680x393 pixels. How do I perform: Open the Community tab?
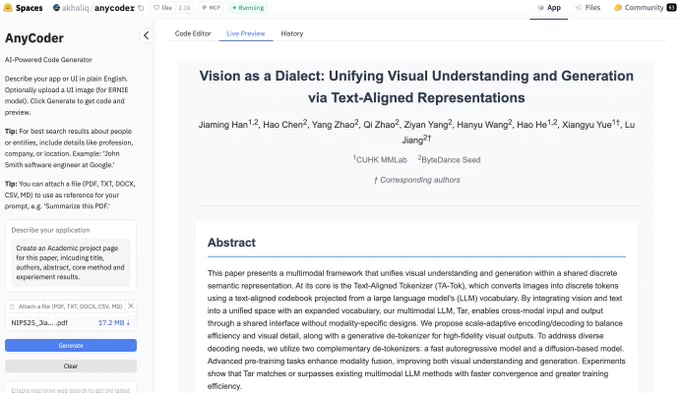[x=644, y=8]
